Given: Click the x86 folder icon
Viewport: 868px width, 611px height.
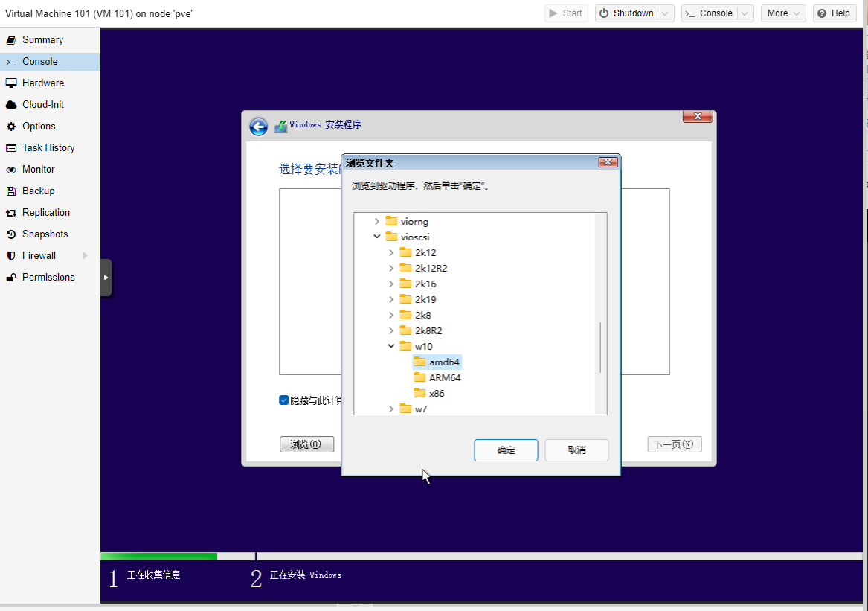Looking at the screenshot, I should (420, 393).
